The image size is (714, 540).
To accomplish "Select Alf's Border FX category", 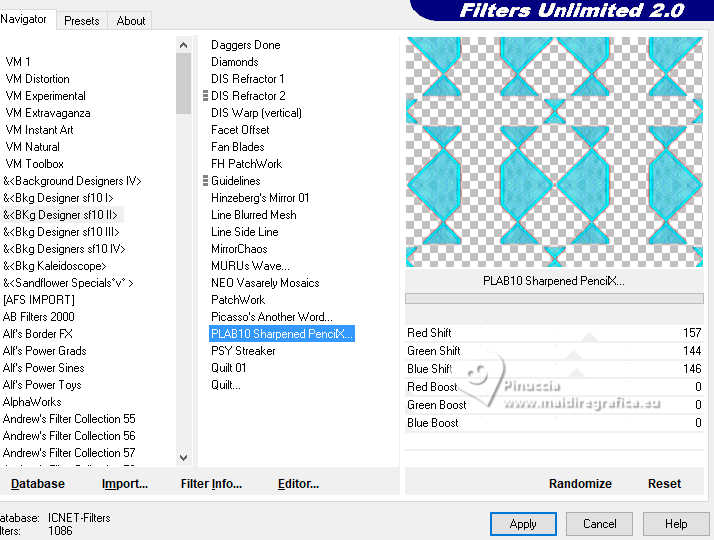I will tap(38, 334).
